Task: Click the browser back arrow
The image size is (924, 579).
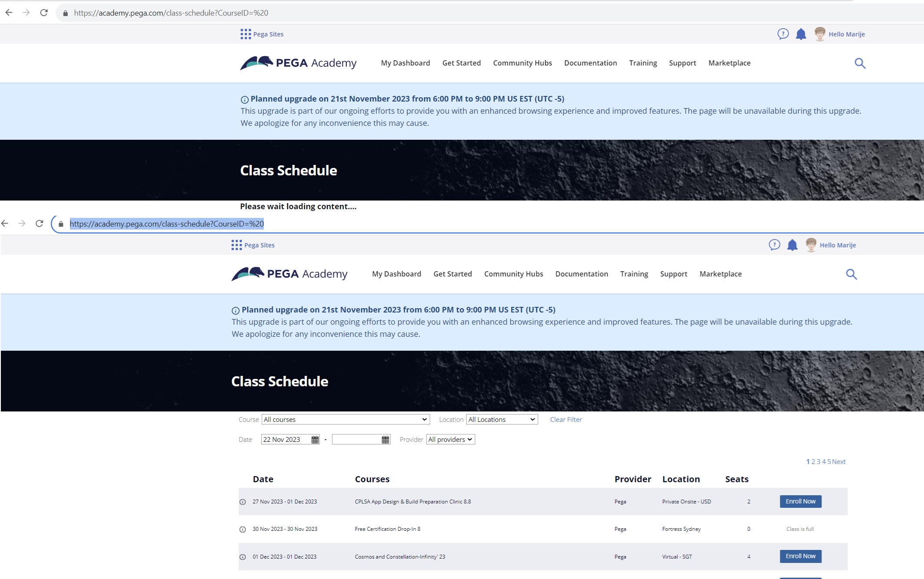Action: point(5,223)
